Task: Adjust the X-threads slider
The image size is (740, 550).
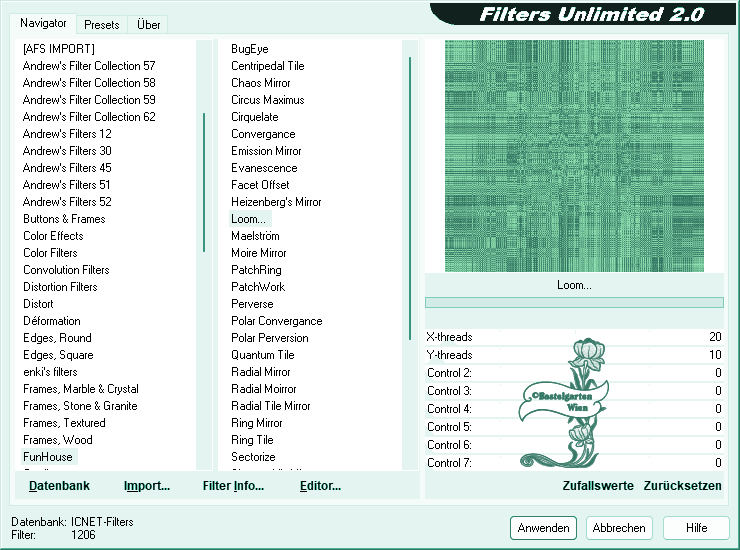Action: pos(574,337)
